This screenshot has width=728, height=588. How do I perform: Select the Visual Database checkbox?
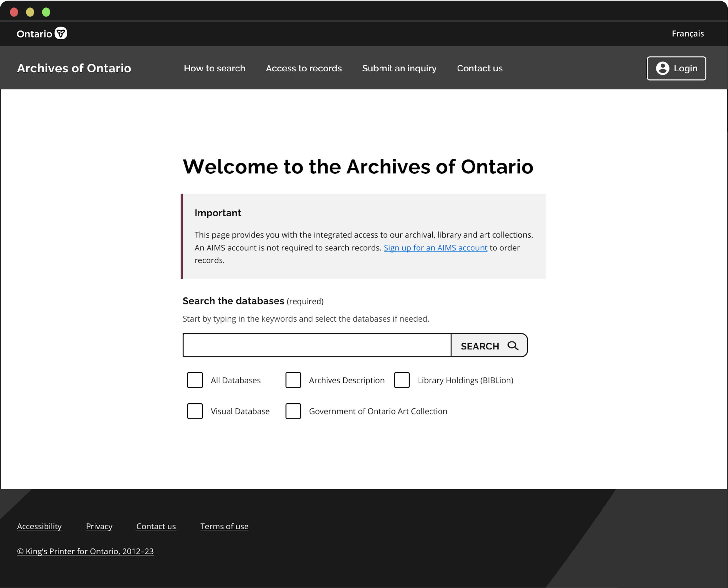(x=195, y=411)
